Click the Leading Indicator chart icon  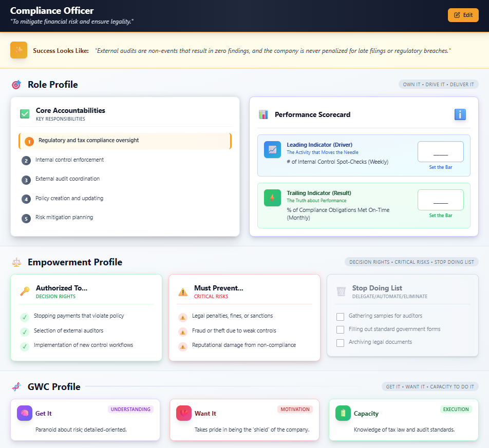[272, 150]
